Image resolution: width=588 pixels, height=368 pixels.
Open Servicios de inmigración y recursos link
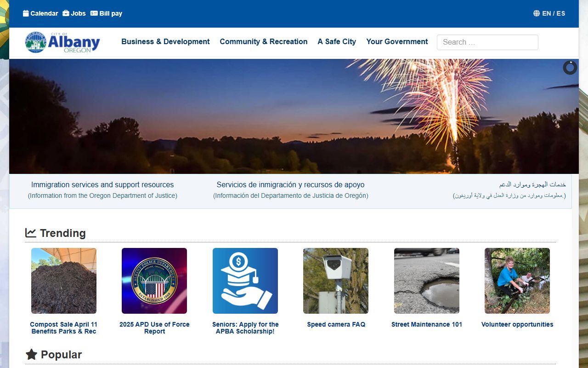290,184
